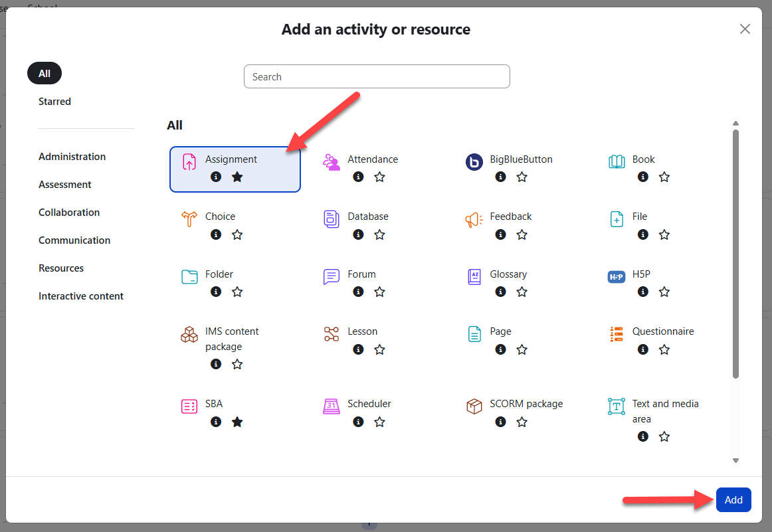Select the Glossary activity icon
Viewport: 772px width, 532px height.
click(x=474, y=276)
